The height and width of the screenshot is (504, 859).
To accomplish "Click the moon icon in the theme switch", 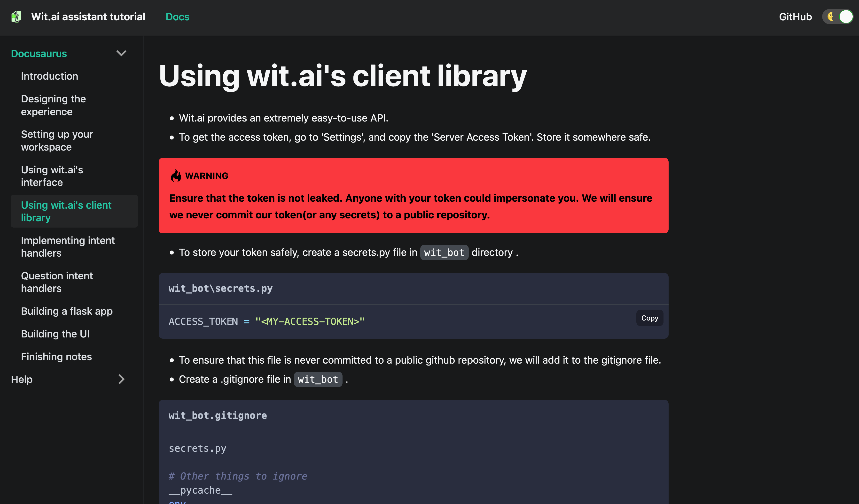I will tap(831, 17).
